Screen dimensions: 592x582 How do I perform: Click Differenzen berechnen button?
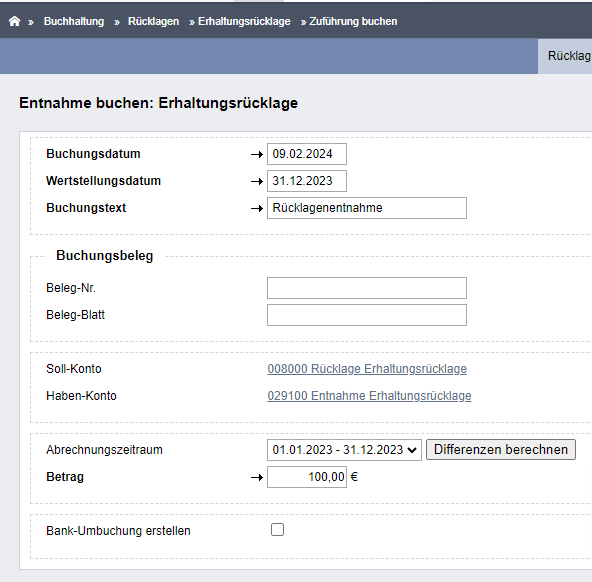[501, 450]
